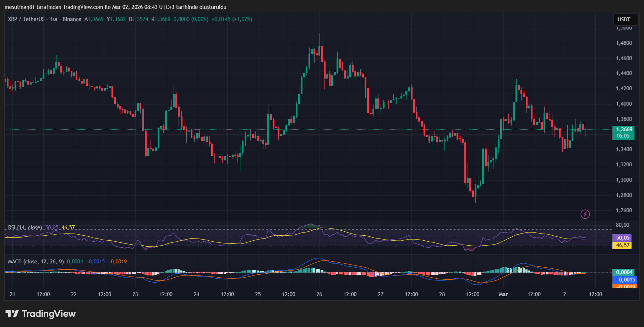Open the USDT currency selector
The width and height of the screenshot is (644, 327).
[626, 20]
